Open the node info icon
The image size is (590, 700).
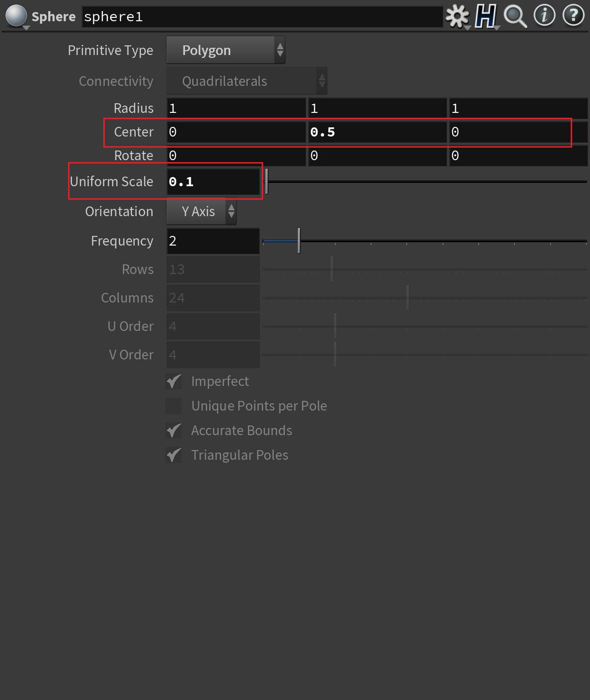point(544,15)
